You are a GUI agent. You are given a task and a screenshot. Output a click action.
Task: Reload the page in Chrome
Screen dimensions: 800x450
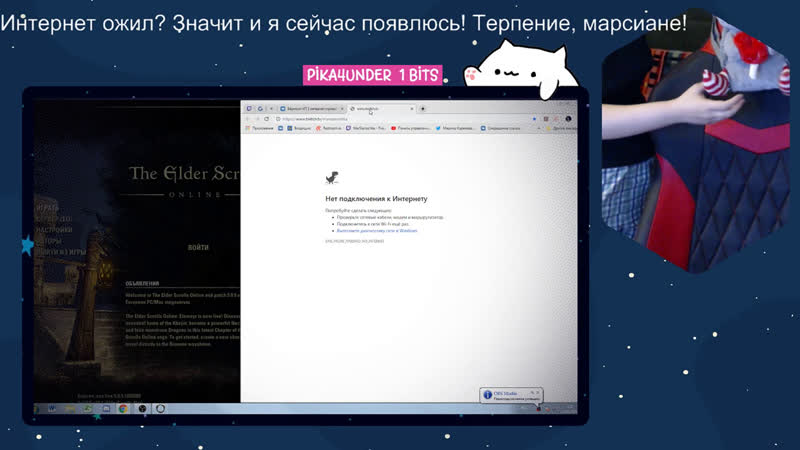(x=266, y=119)
